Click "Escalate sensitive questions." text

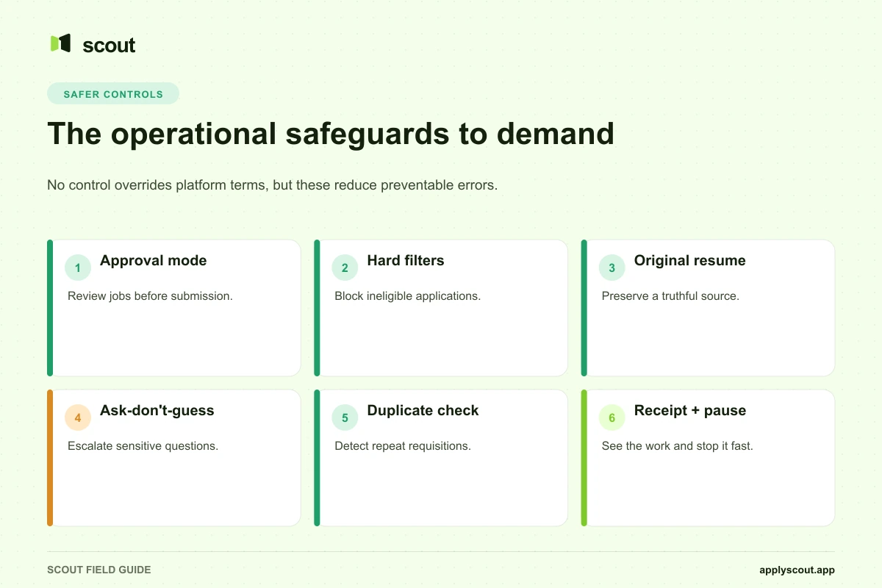[143, 446]
